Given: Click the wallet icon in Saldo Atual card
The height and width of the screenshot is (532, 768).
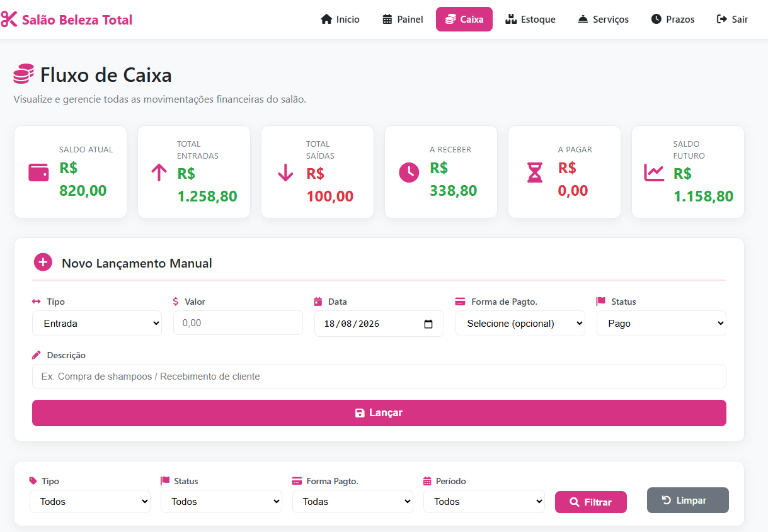Looking at the screenshot, I should [38, 173].
